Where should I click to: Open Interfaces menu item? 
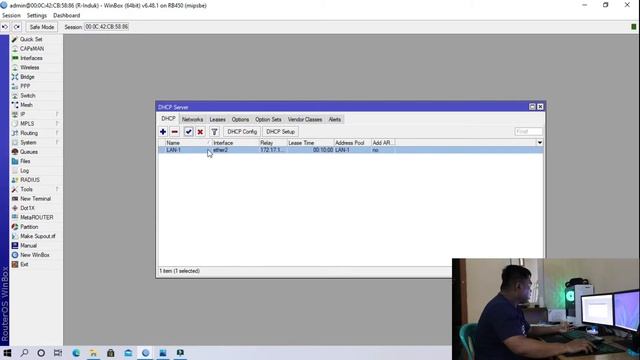[x=31, y=58]
